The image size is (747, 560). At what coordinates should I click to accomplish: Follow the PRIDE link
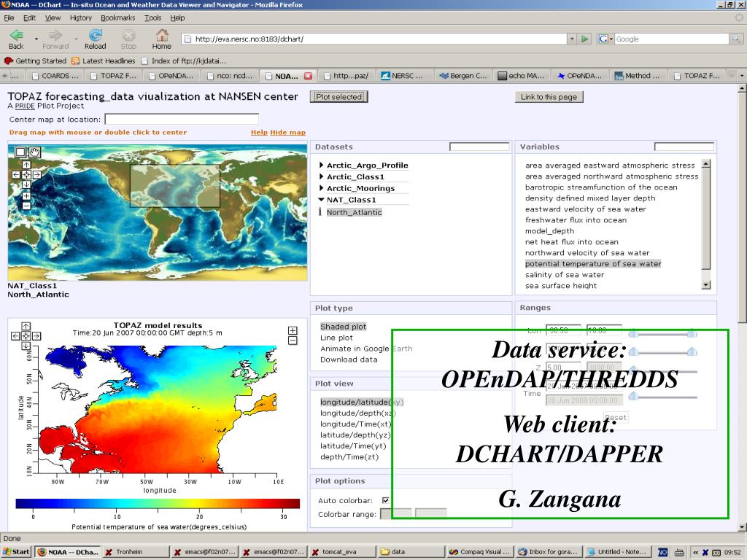click(25, 106)
